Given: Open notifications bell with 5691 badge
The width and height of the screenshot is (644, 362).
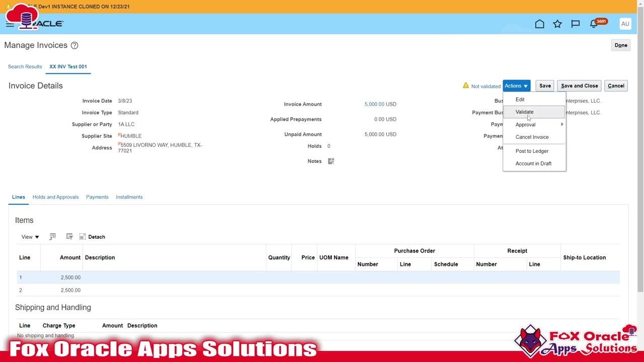Looking at the screenshot, I should click(x=594, y=24).
